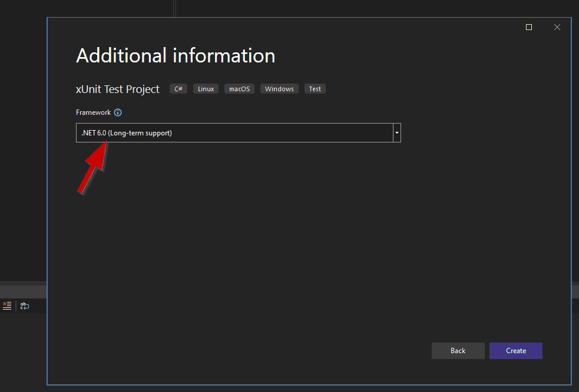Go Back to the previous step
The height and width of the screenshot is (392, 579).
tap(458, 351)
